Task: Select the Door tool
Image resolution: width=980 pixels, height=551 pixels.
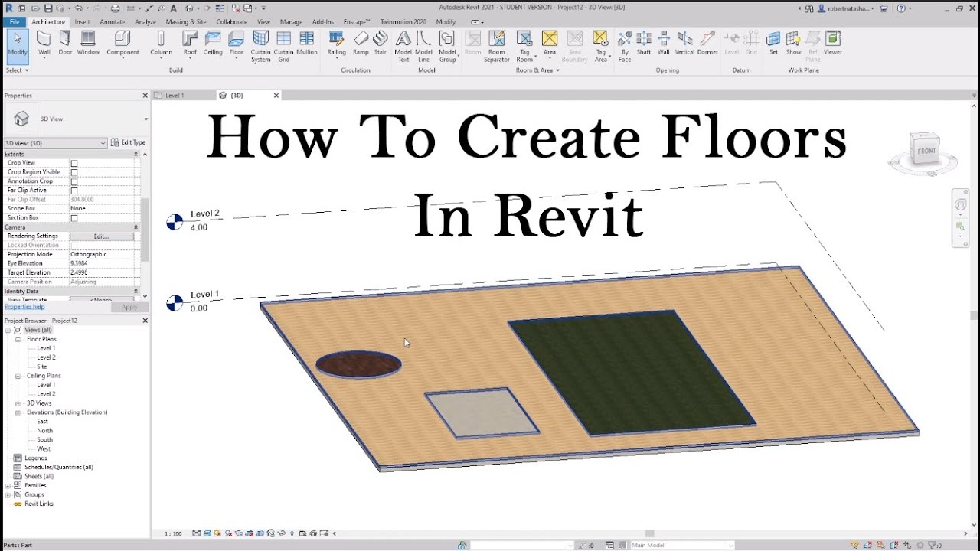Action: [x=66, y=44]
